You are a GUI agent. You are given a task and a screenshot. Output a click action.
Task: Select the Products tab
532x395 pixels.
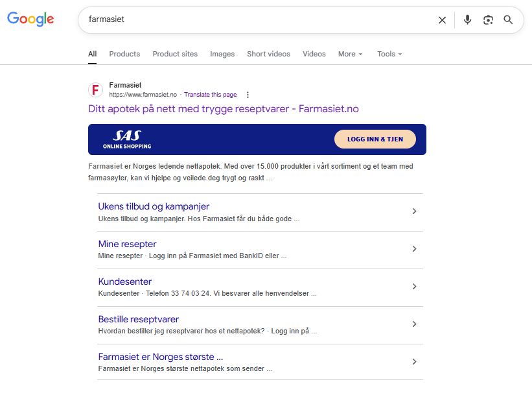(x=124, y=54)
